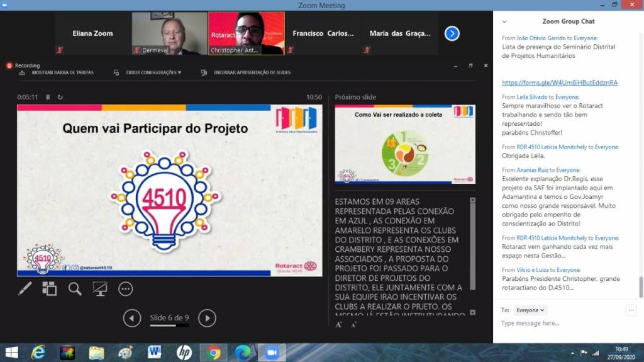Open the Everyone recipient dropdown
This screenshot has height=362, width=644.
pyautogui.click(x=530, y=310)
